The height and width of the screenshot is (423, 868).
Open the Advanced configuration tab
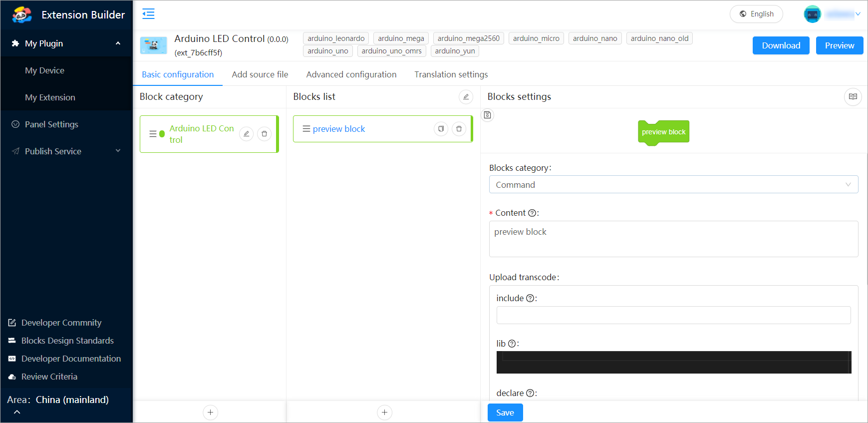351,74
